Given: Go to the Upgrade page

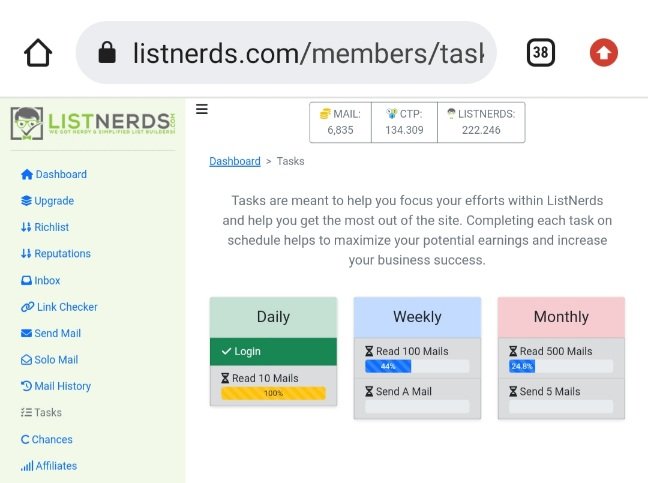Looking at the screenshot, I should [x=48, y=201].
